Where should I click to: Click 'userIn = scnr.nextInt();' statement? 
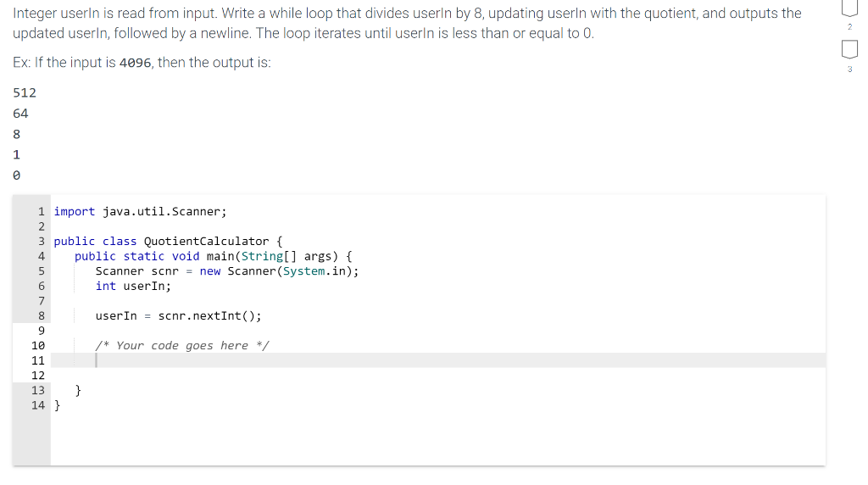178,315
